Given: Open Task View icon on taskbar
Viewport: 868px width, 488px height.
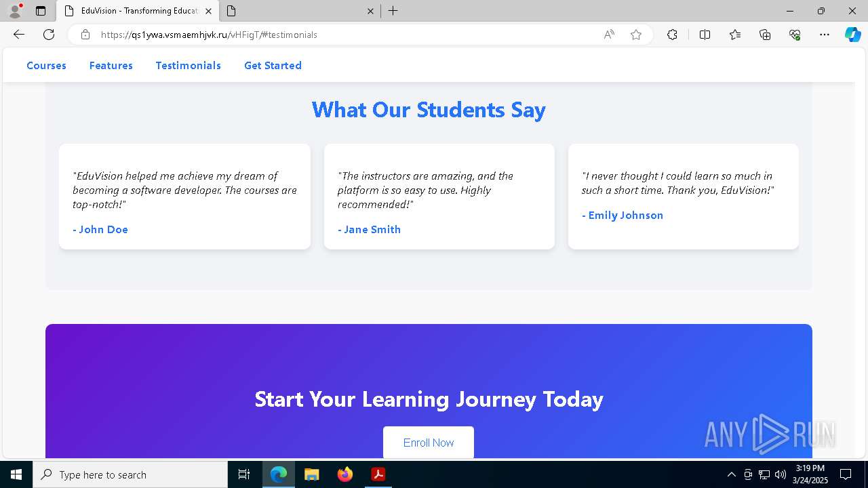Looking at the screenshot, I should (244, 474).
